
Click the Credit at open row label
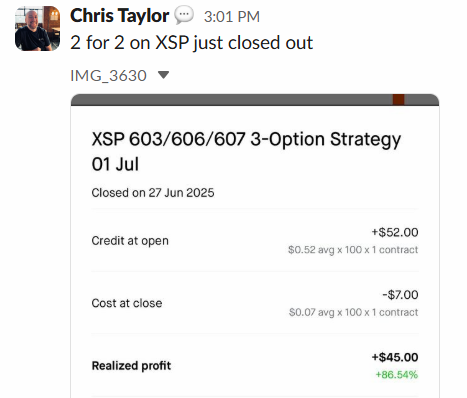(x=130, y=241)
